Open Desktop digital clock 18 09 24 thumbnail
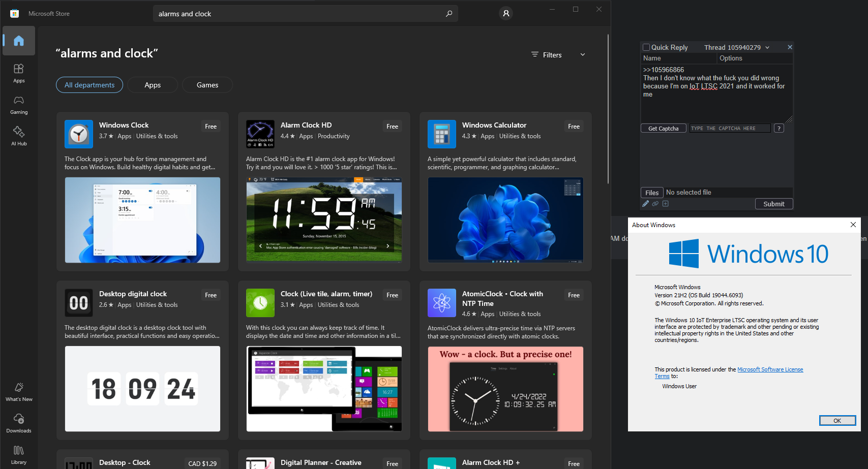 tap(142, 389)
